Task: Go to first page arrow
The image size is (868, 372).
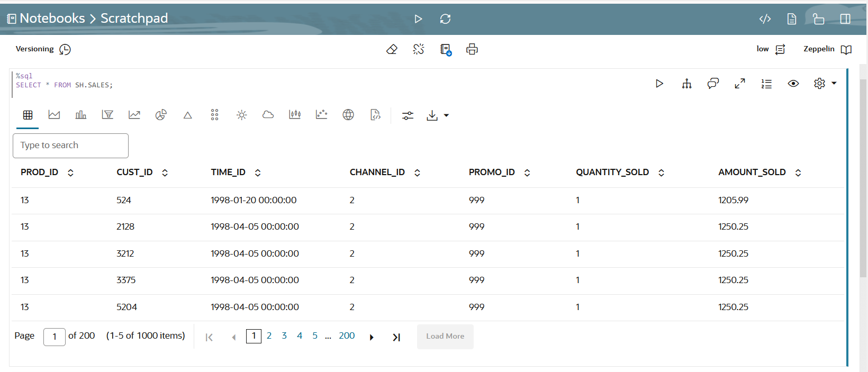Action: (x=209, y=338)
